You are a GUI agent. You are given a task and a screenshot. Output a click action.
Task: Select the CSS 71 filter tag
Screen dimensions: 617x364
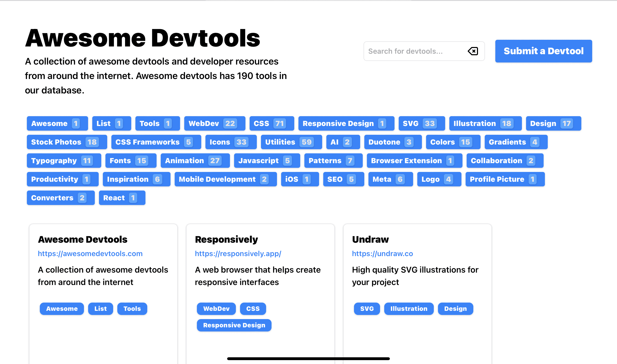point(272,123)
